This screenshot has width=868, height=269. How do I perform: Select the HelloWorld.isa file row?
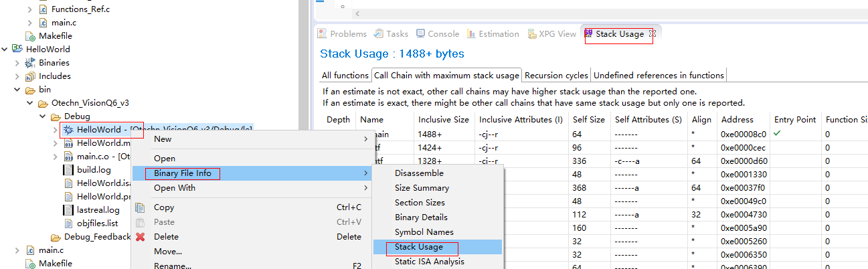coord(103,183)
